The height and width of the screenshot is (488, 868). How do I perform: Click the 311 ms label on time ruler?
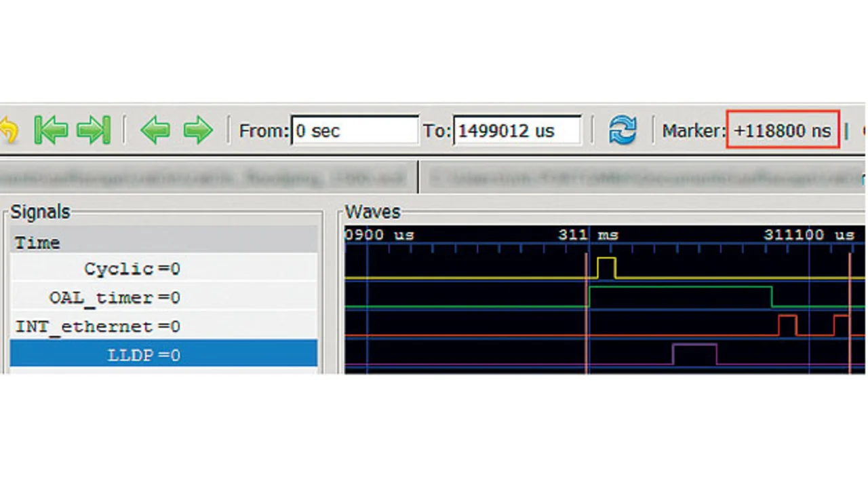[588, 235]
